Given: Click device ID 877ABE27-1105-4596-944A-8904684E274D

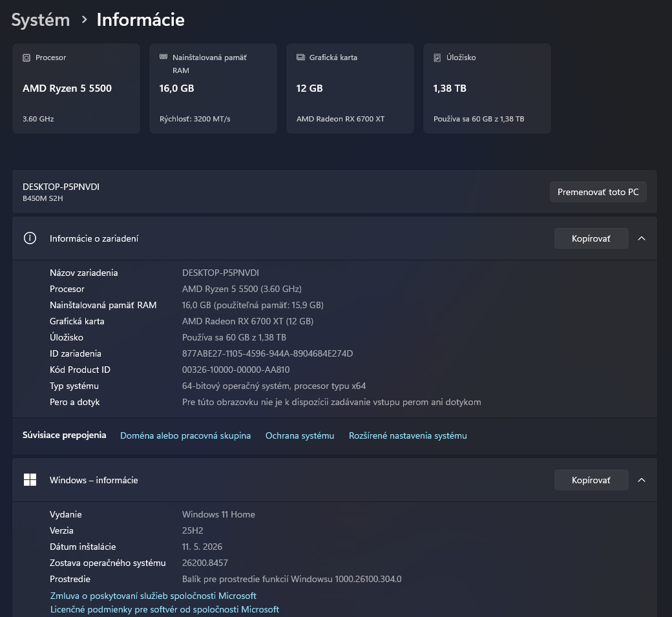Looking at the screenshot, I should (x=268, y=353).
